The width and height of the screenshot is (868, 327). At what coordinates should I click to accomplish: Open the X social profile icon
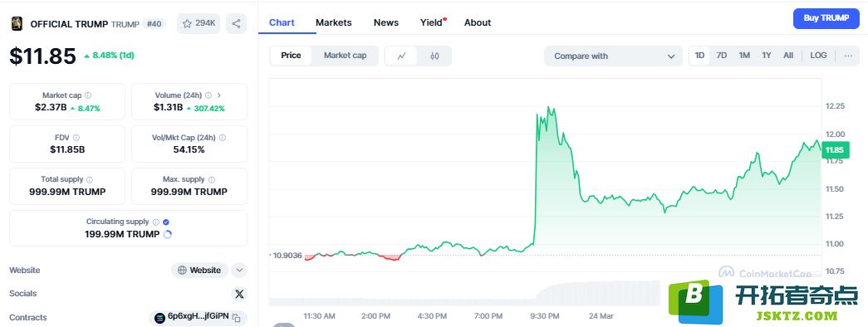click(239, 294)
